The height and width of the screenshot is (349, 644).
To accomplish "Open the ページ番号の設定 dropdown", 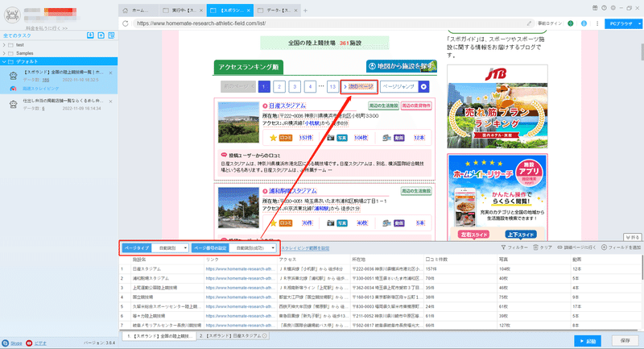I will [253, 248].
